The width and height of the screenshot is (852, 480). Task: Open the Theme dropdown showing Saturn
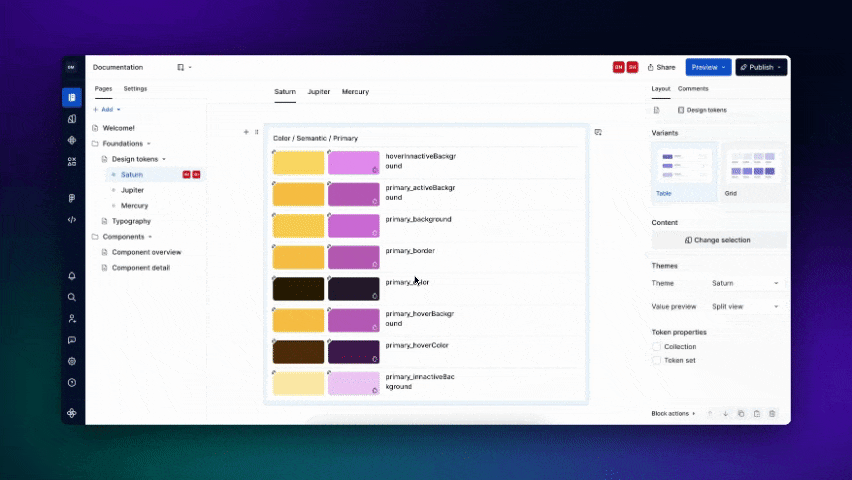pyautogui.click(x=745, y=283)
